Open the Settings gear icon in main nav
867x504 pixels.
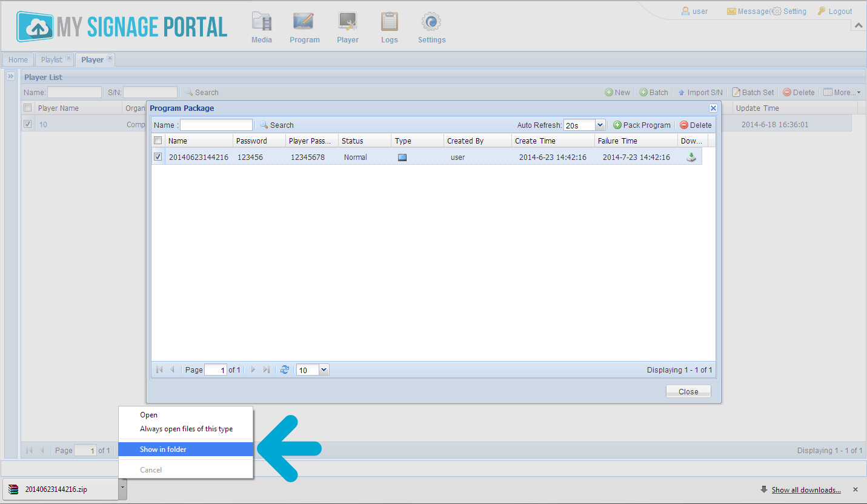click(x=431, y=28)
